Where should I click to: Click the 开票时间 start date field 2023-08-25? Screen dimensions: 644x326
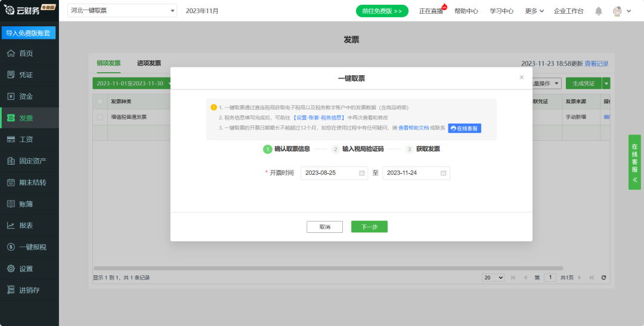335,173
